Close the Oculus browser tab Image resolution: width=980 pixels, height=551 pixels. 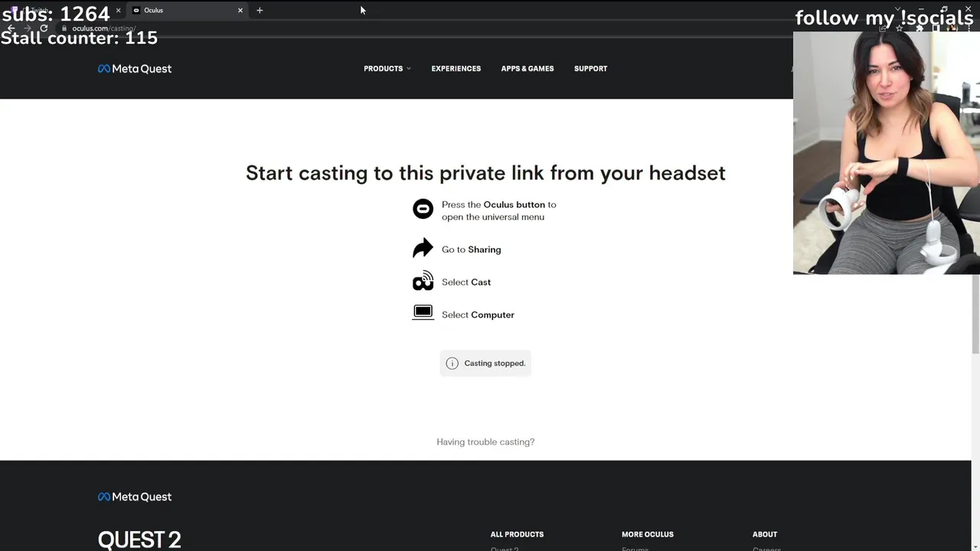point(240,10)
